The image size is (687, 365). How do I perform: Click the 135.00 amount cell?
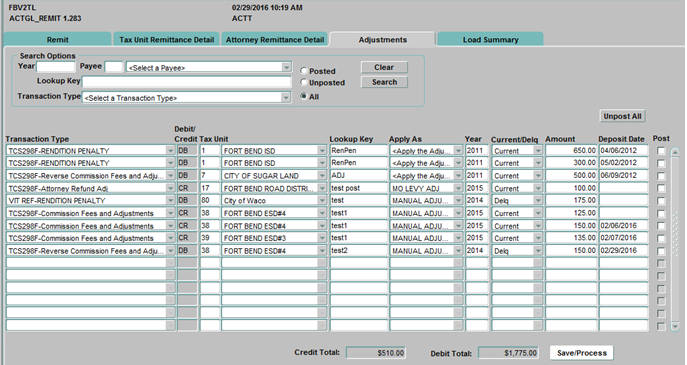point(571,238)
